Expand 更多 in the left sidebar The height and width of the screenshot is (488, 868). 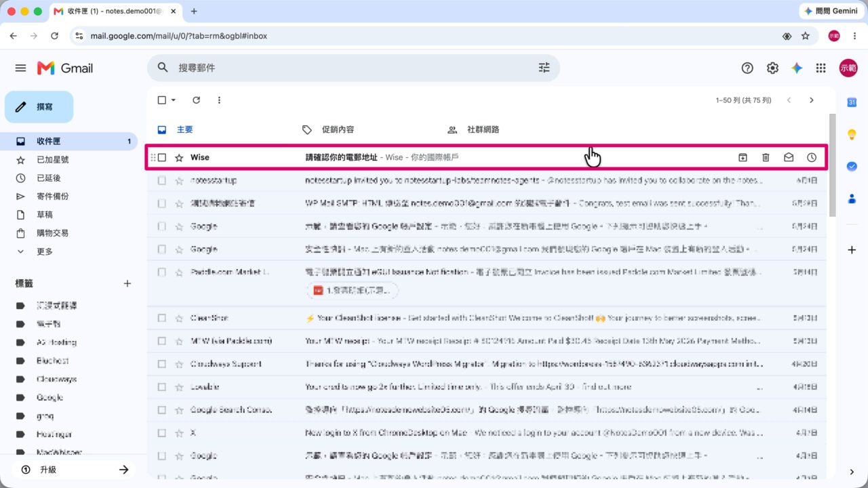coord(44,251)
